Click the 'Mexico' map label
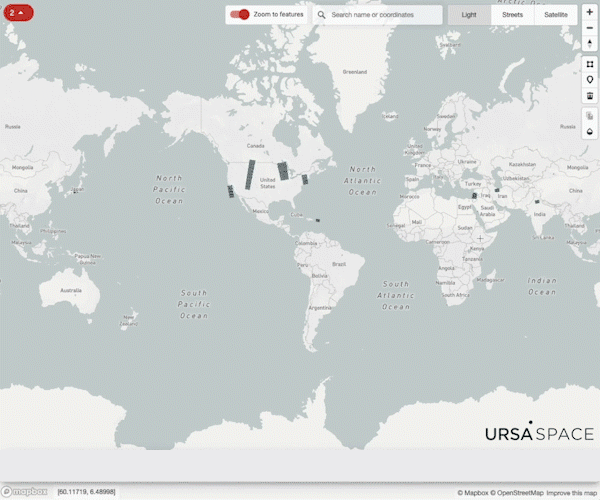This screenshot has width=600, height=500. pos(260,212)
